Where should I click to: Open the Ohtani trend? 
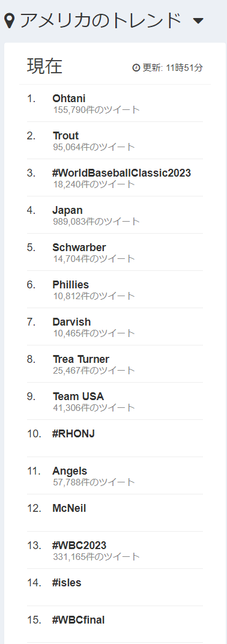69,99
